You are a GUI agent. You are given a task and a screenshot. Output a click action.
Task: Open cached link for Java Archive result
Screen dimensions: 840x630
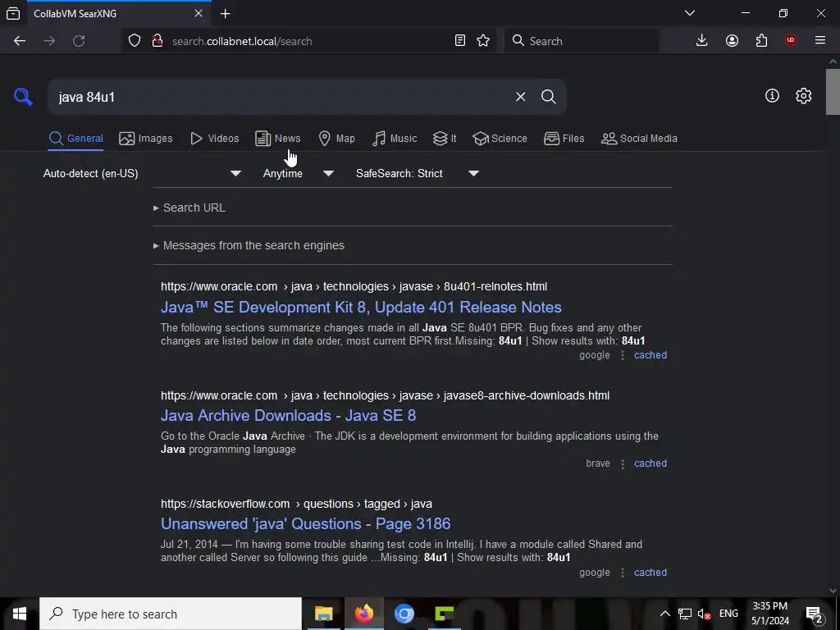tap(651, 463)
